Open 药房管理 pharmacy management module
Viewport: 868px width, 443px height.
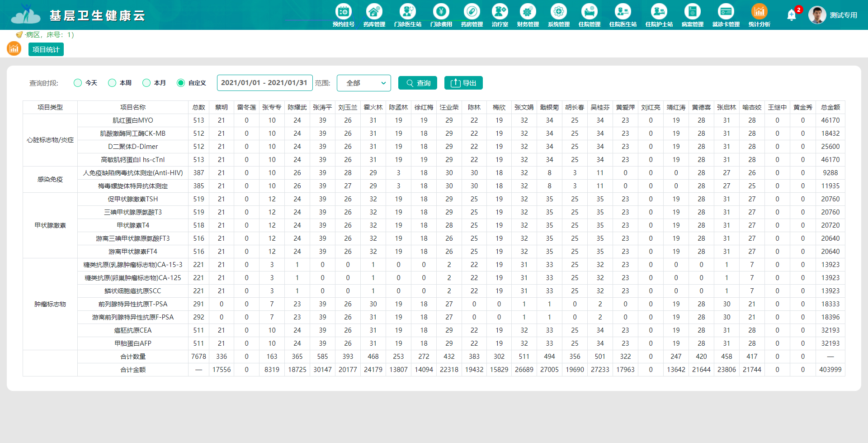pyautogui.click(x=472, y=15)
